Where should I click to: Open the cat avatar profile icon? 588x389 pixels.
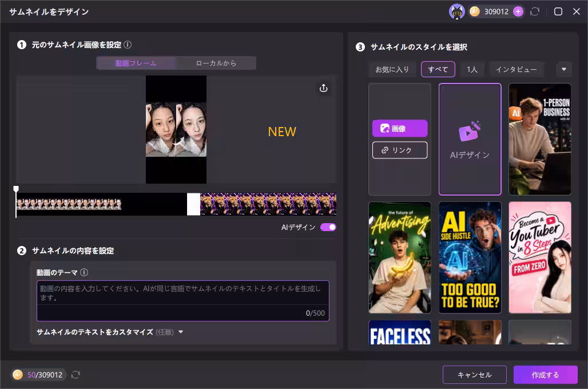457,11
